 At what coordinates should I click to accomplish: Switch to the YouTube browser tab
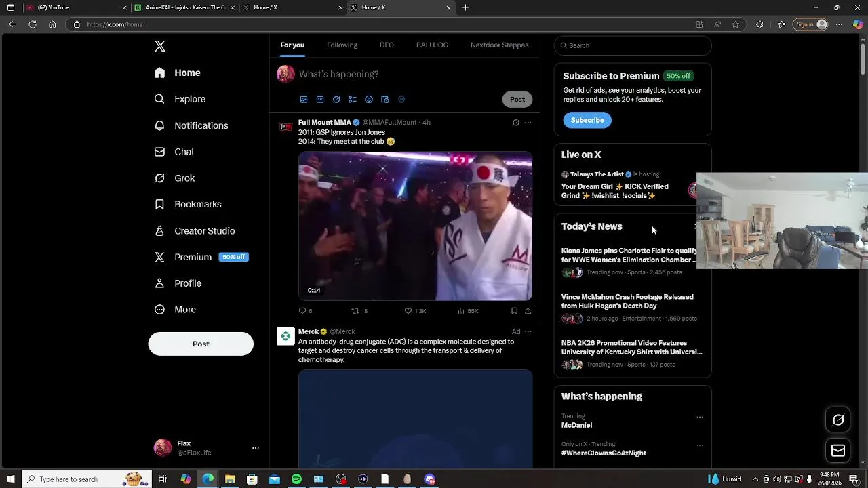point(76,7)
